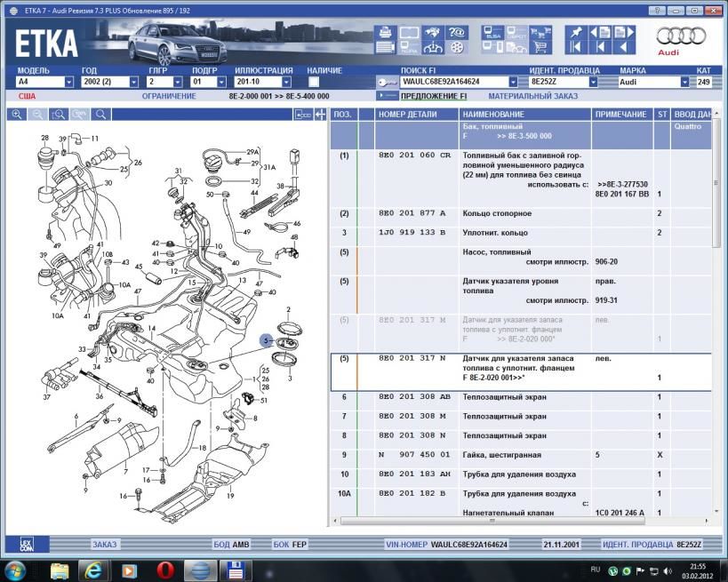728x582 pixels.
Task: Switch to the ПРЕДЛОЖЕНИЕ FI tab
Action: (x=433, y=96)
